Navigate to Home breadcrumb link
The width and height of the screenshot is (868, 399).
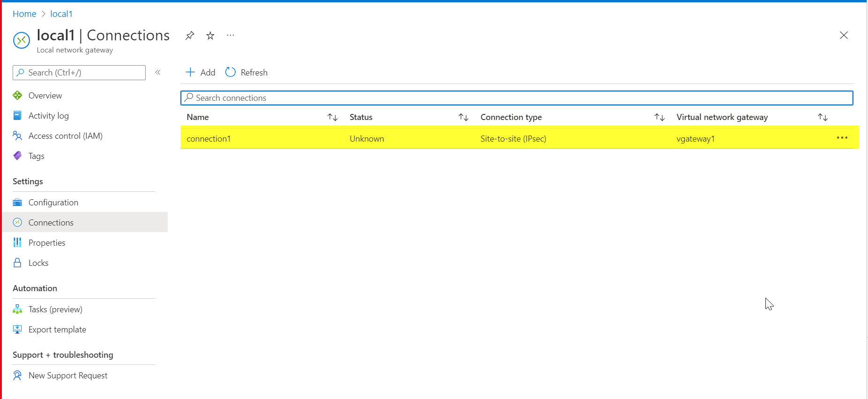click(x=24, y=14)
